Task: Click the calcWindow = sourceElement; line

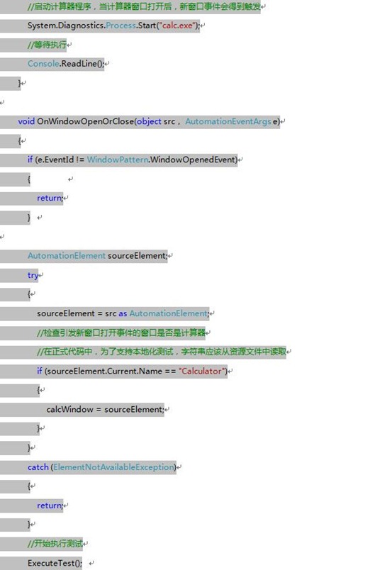Action: click(x=105, y=409)
